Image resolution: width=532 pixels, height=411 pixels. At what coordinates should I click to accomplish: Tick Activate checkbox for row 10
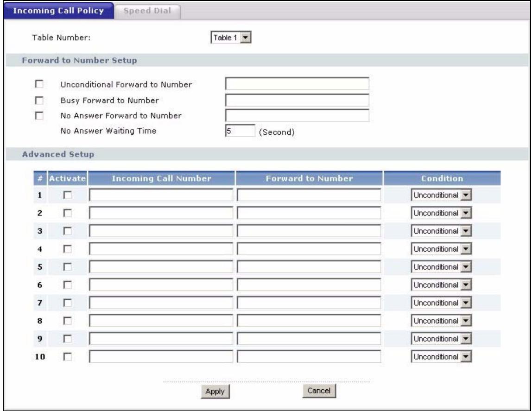pyautogui.click(x=68, y=357)
